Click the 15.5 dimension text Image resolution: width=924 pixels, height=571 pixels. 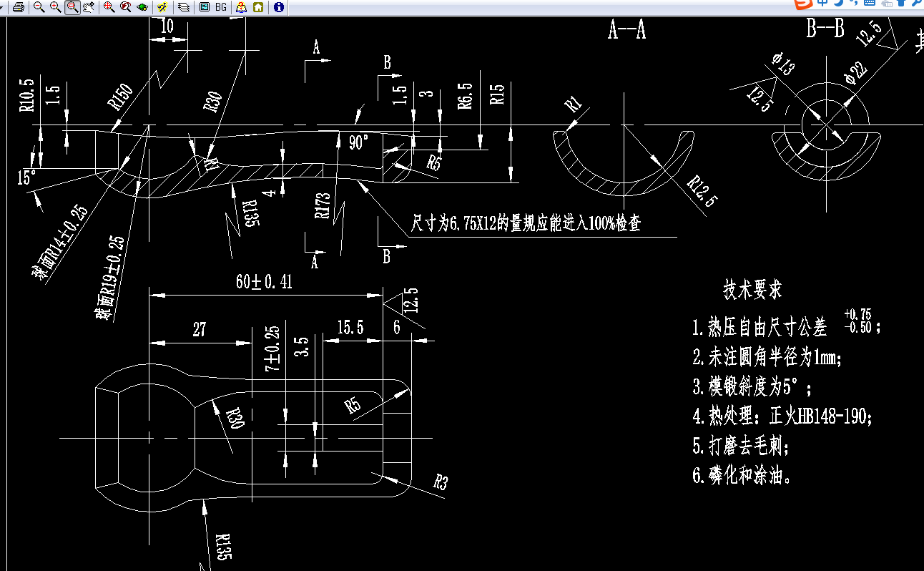[x=350, y=328]
